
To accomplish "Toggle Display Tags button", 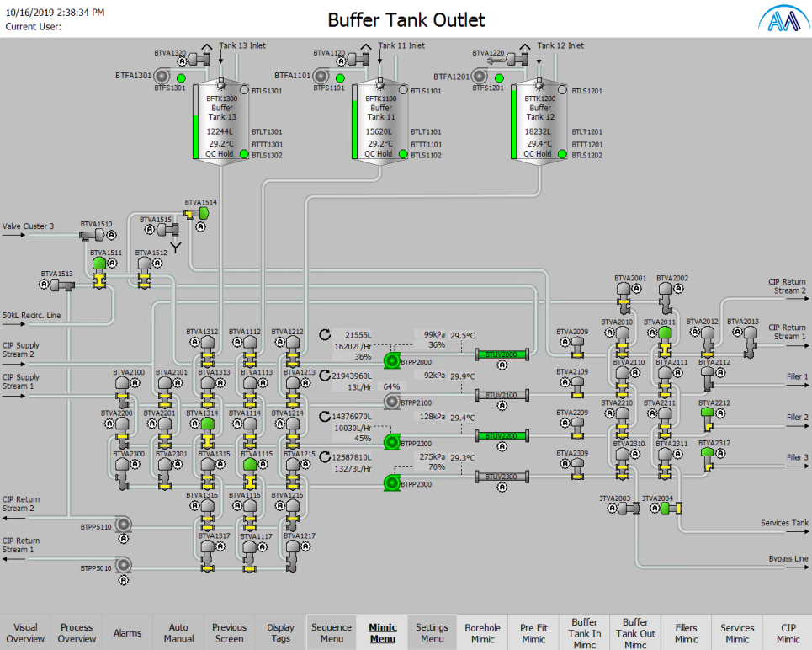I will pyautogui.click(x=281, y=633).
